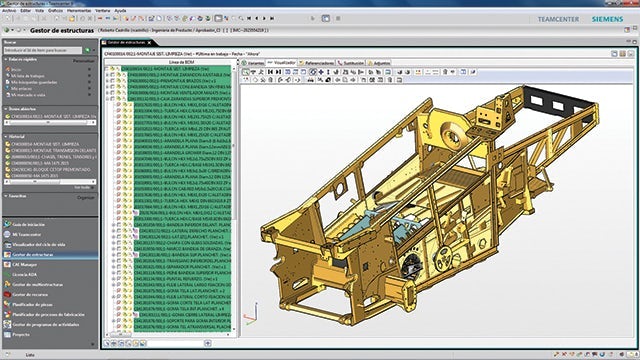Collapse the Historial section

pyautogui.click(x=6, y=136)
